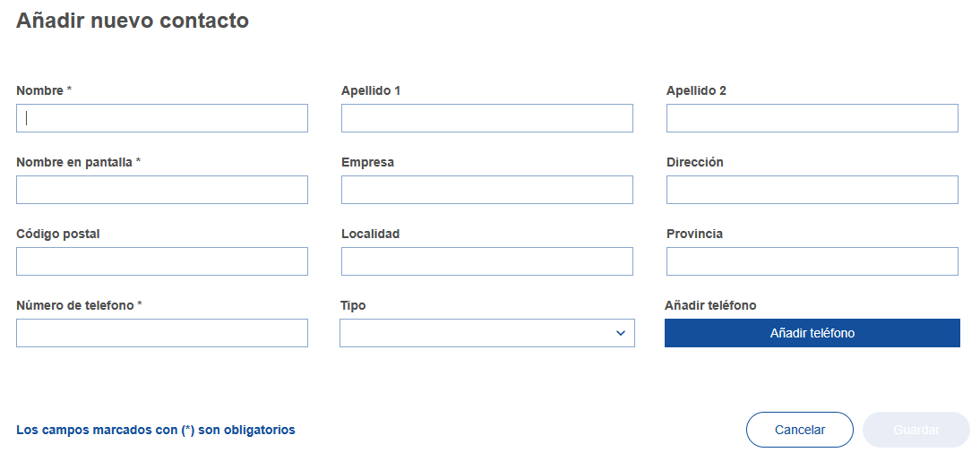Click the Nombre * label

pos(44,90)
